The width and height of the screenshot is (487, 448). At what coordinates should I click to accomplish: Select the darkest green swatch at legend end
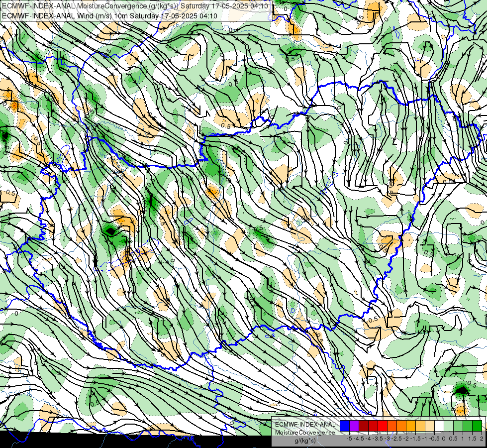coord(477,426)
